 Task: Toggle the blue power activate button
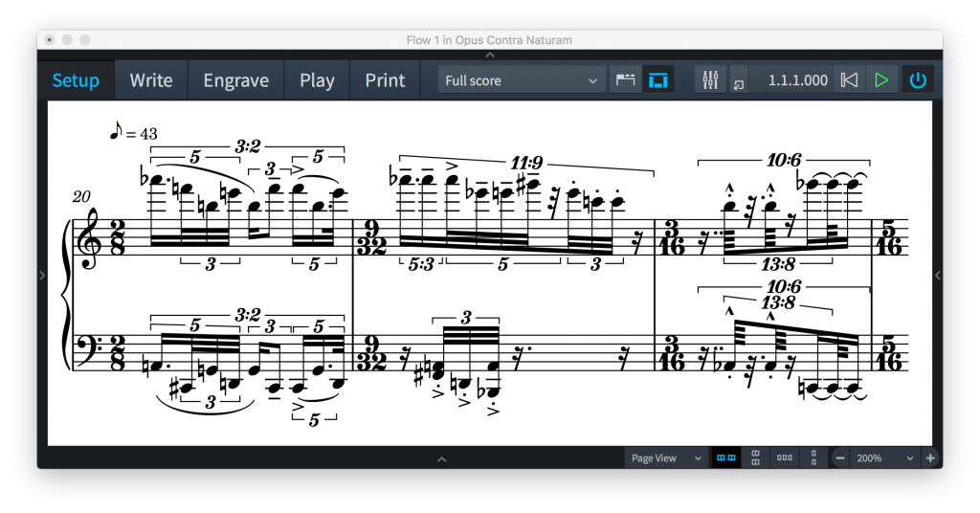coord(918,80)
